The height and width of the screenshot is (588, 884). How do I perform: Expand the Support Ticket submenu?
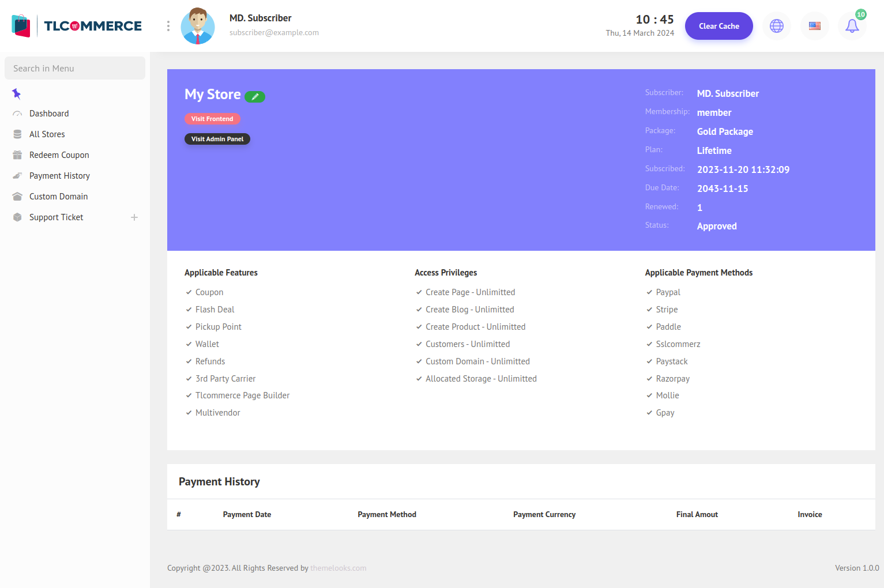134,217
